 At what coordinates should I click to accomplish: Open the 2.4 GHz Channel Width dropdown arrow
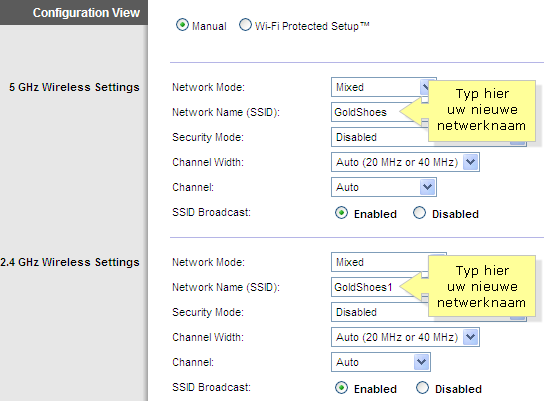coord(471,337)
